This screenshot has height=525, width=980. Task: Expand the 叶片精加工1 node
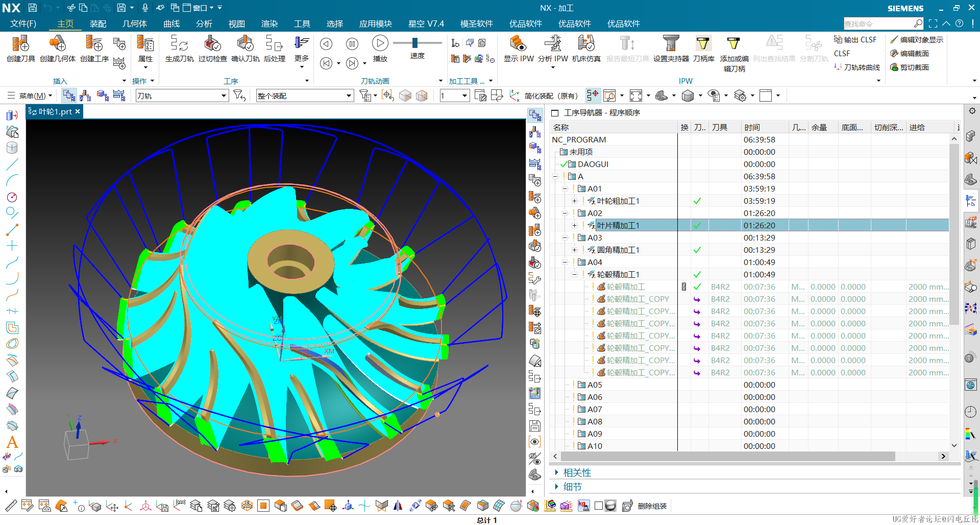(575, 225)
